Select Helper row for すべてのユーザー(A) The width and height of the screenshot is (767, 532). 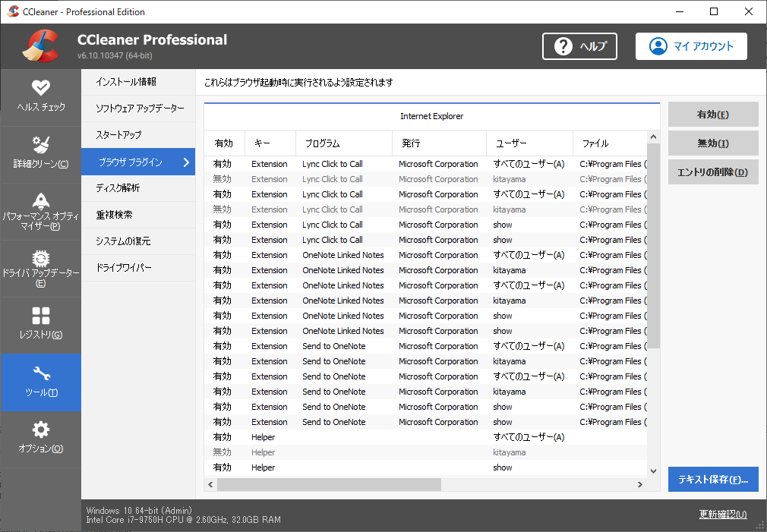click(x=425, y=436)
